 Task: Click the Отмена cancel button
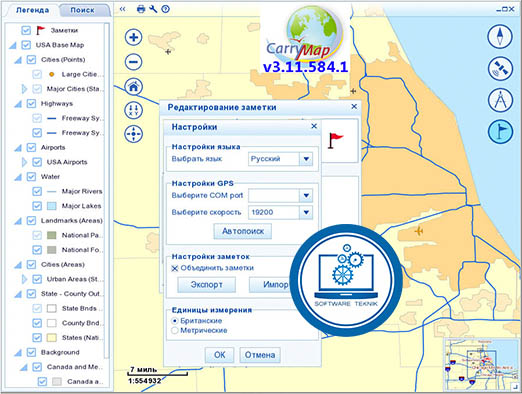click(260, 355)
